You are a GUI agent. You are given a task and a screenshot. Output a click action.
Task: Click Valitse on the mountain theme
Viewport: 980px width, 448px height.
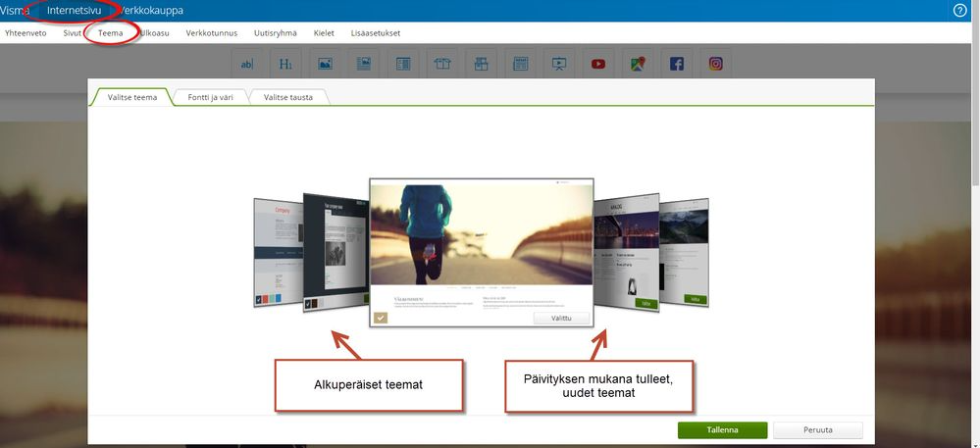click(x=695, y=299)
